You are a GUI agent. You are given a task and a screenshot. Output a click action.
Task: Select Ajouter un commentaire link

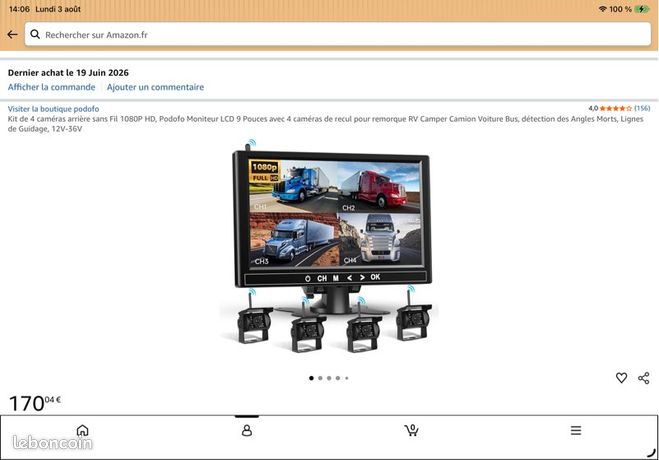tap(155, 87)
